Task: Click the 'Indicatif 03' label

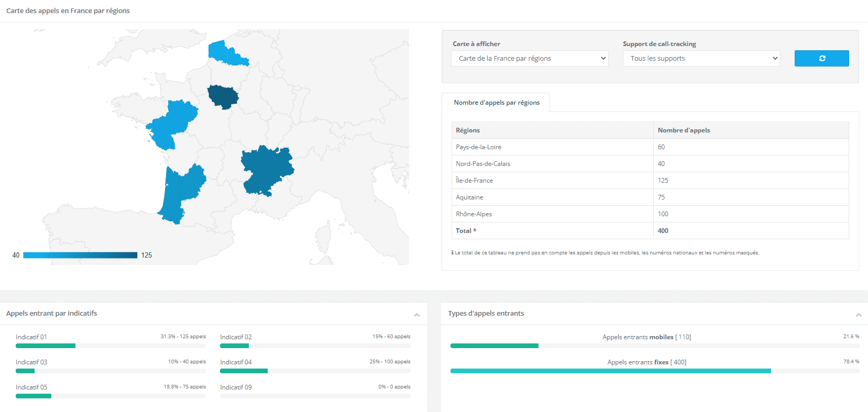Action: [31, 362]
